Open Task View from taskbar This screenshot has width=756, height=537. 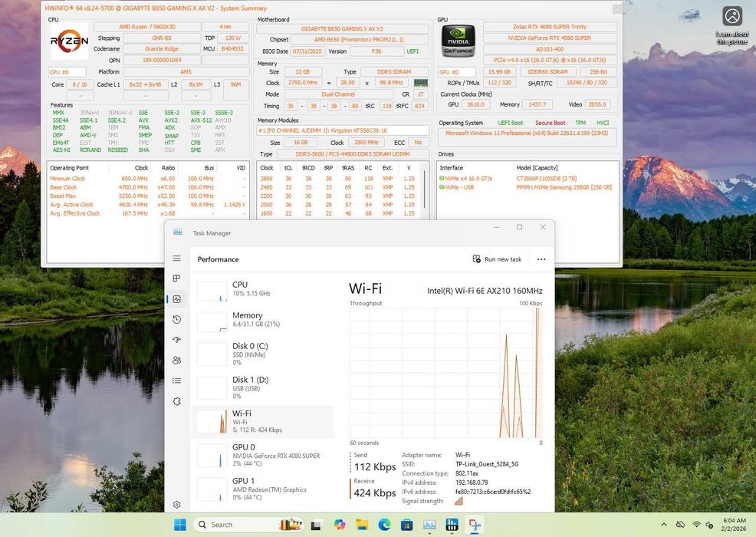click(317, 525)
